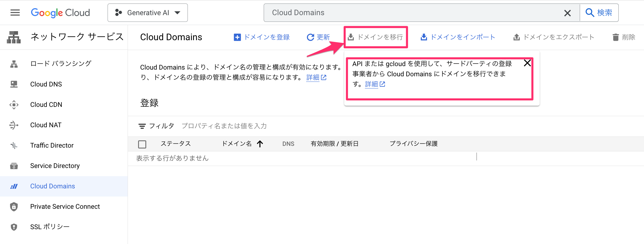Click ドメインをエクスポート export domain button
Image resolution: width=644 pixels, height=244 pixels.
point(554,37)
